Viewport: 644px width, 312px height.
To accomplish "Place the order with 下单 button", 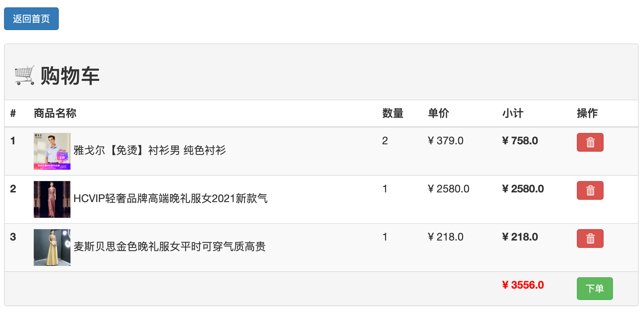I will click(595, 289).
